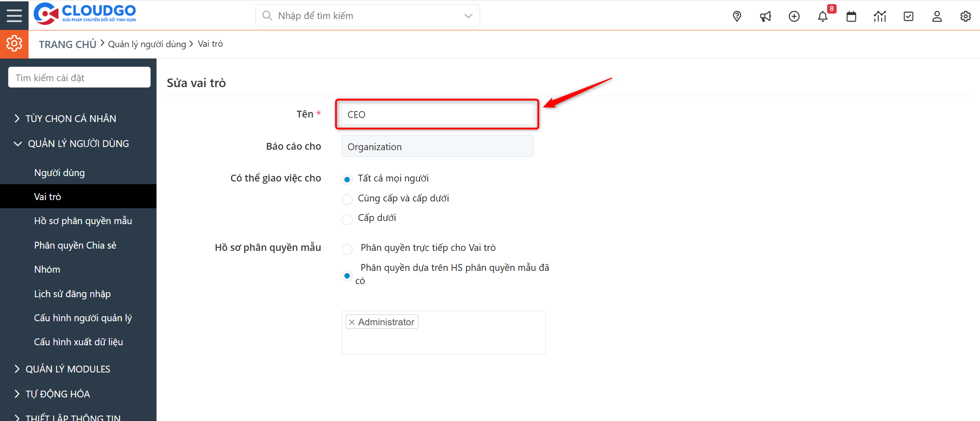Select 'Phân quyền trực tiếp cho Vai trò' option
This screenshot has height=421, width=980.
coord(347,249)
